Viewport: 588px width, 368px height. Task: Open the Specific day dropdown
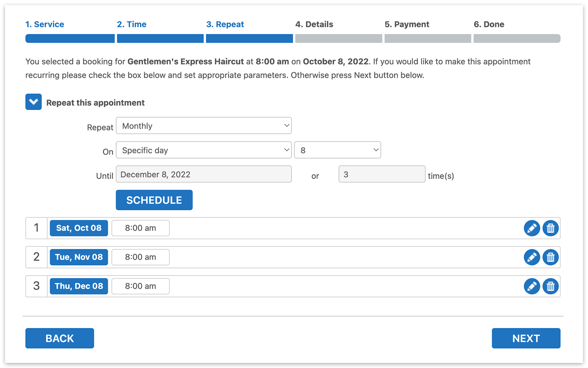[204, 150]
